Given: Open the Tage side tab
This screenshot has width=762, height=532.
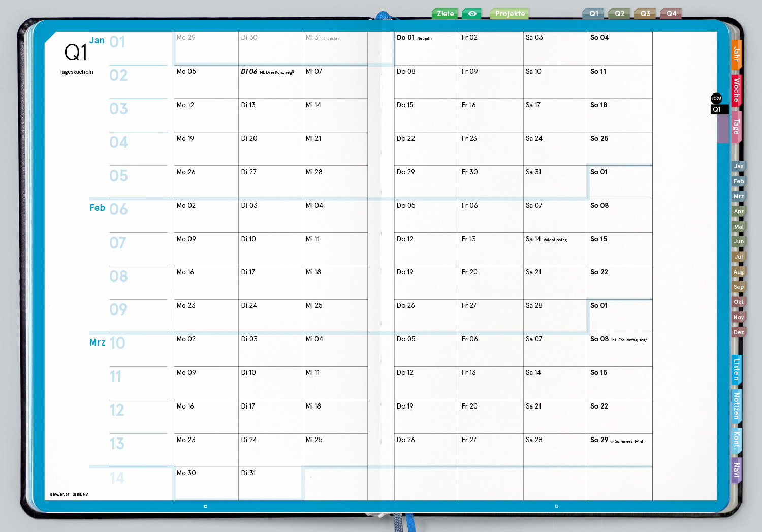Looking at the screenshot, I should [x=736, y=126].
